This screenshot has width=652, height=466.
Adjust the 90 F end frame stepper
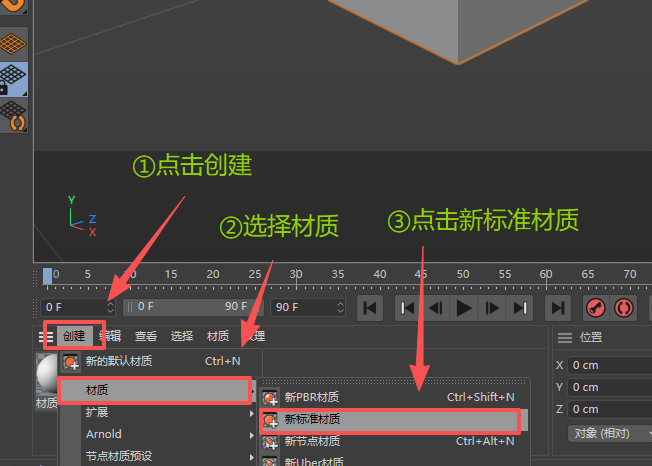[340, 307]
